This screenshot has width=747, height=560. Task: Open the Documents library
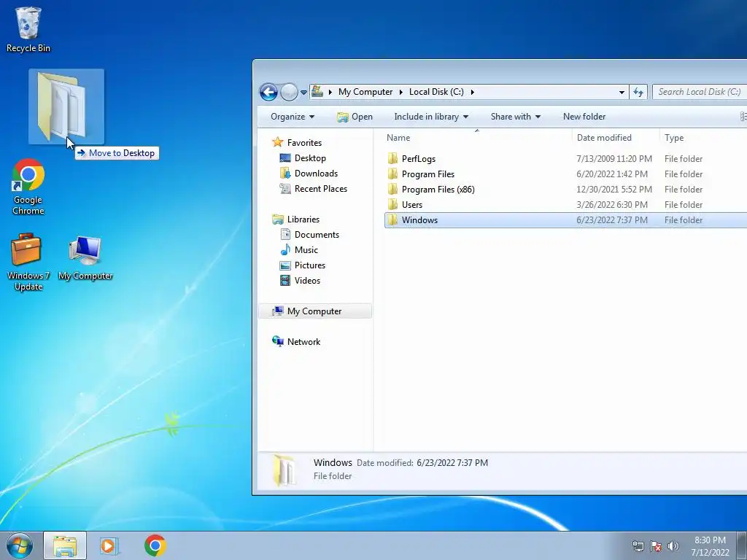coord(317,235)
